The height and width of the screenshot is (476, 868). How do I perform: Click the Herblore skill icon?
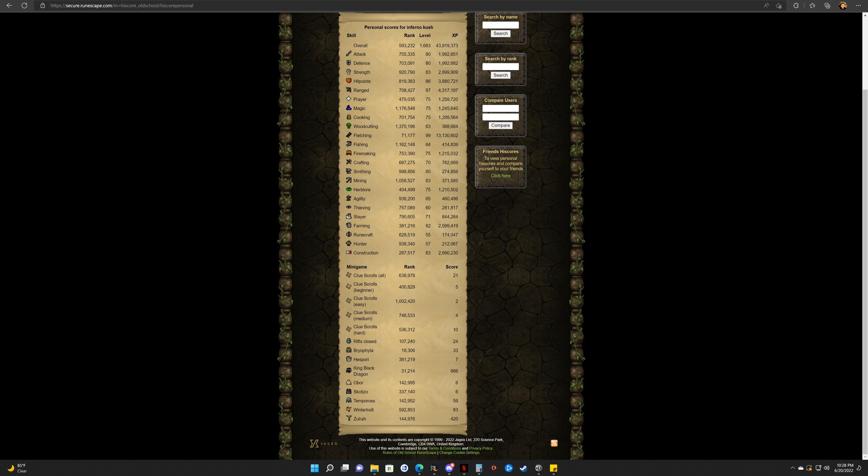pos(348,190)
